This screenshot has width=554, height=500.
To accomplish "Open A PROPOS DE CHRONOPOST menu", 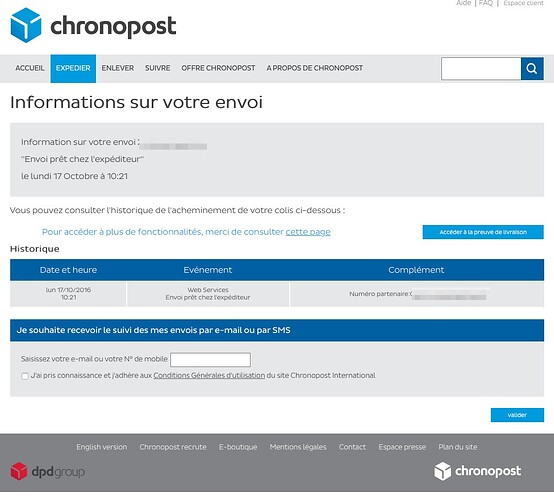I will (x=315, y=68).
